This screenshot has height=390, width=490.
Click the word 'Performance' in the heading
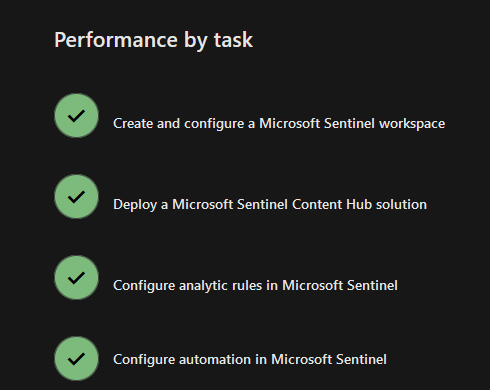tap(116, 40)
